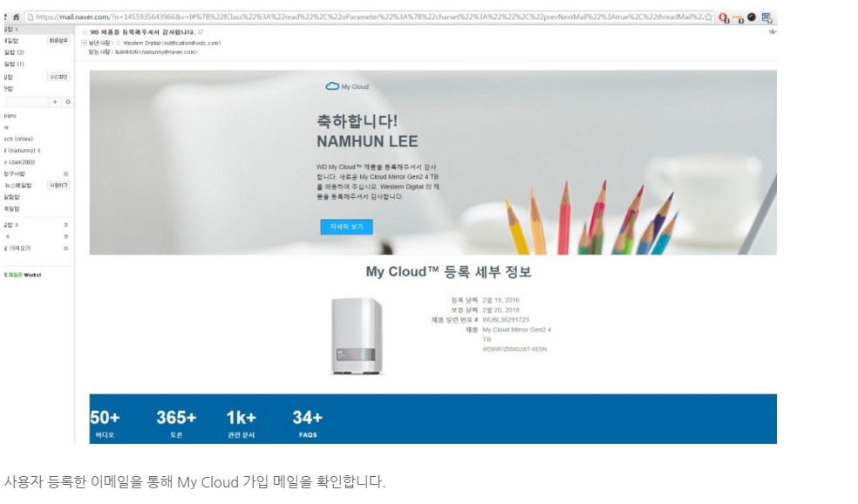Screen dimensions: 858x504
Task: Click the yellow dots extension icon
Action: [x=739, y=18]
